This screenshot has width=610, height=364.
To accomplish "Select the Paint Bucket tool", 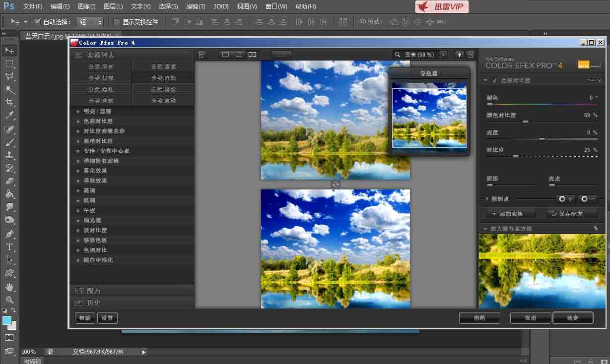I will [9, 194].
